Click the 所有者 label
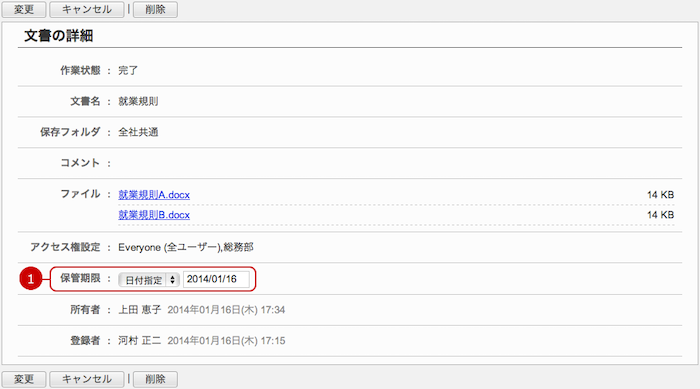 point(85,310)
